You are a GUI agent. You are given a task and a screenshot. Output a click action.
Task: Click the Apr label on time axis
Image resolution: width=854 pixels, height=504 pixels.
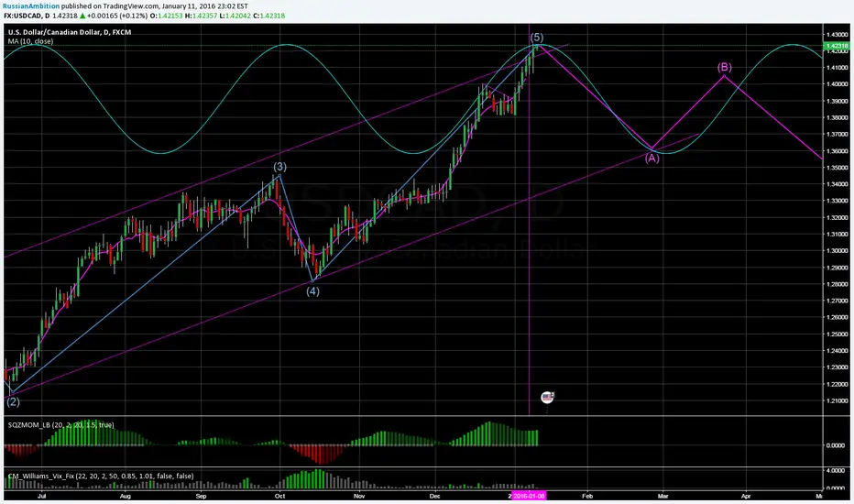point(746,497)
